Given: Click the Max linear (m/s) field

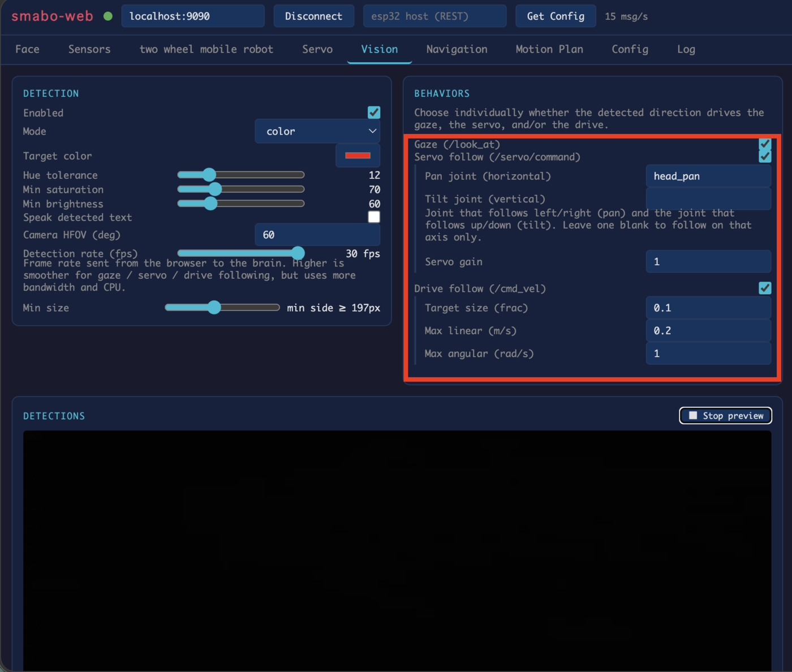Looking at the screenshot, I should pos(708,331).
